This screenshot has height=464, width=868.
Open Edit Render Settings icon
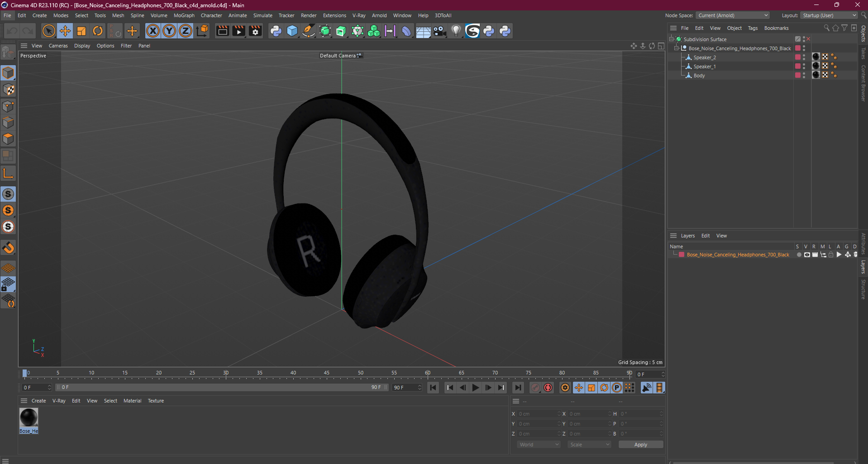pyautogui.click(x=255, y=31)
